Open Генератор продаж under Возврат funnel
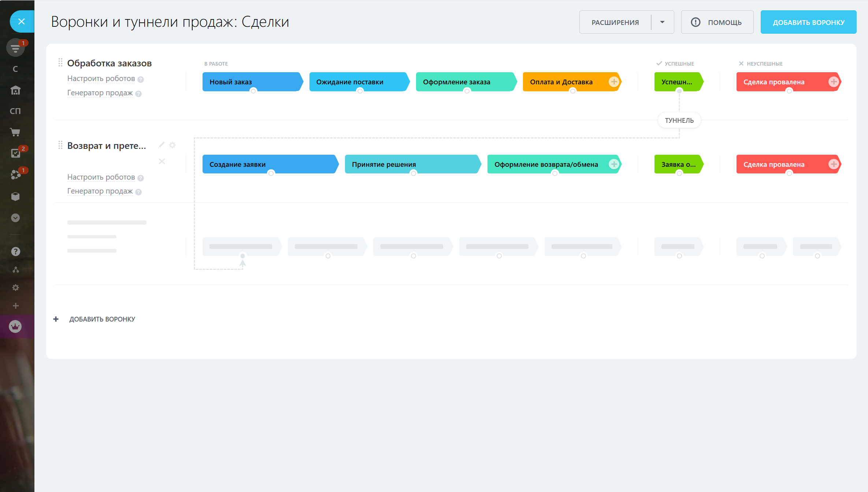 tap(100, 191)
